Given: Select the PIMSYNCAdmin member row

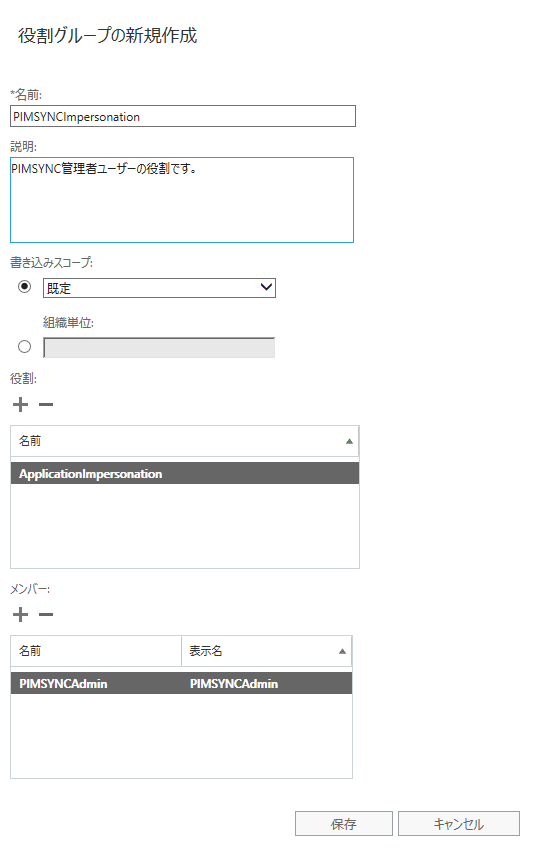Looking at the screenshot, I should pos(181,683).
